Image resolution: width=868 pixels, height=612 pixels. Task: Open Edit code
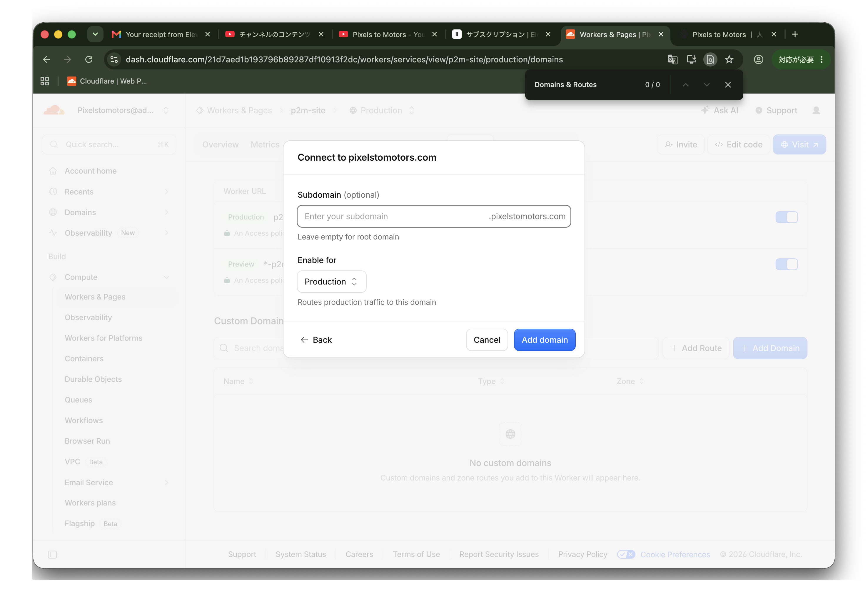(x=738, y=144)
